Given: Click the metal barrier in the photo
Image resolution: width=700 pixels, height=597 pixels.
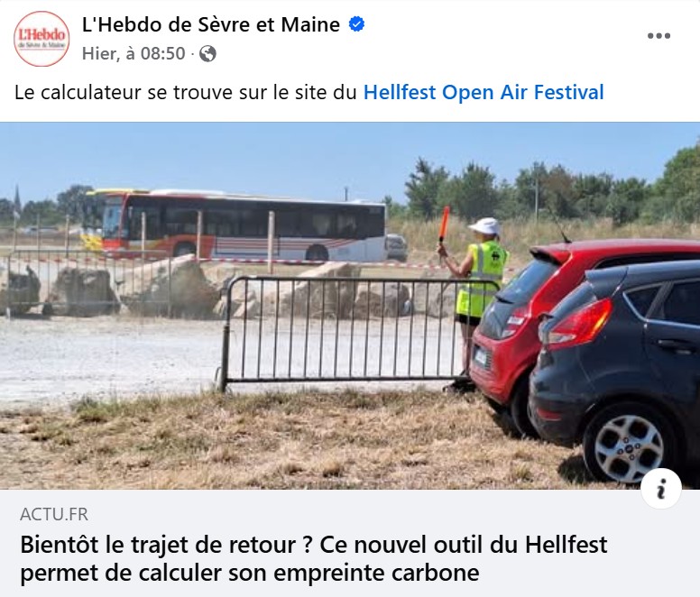Looking at the screenshot, I should pos(348,330).
